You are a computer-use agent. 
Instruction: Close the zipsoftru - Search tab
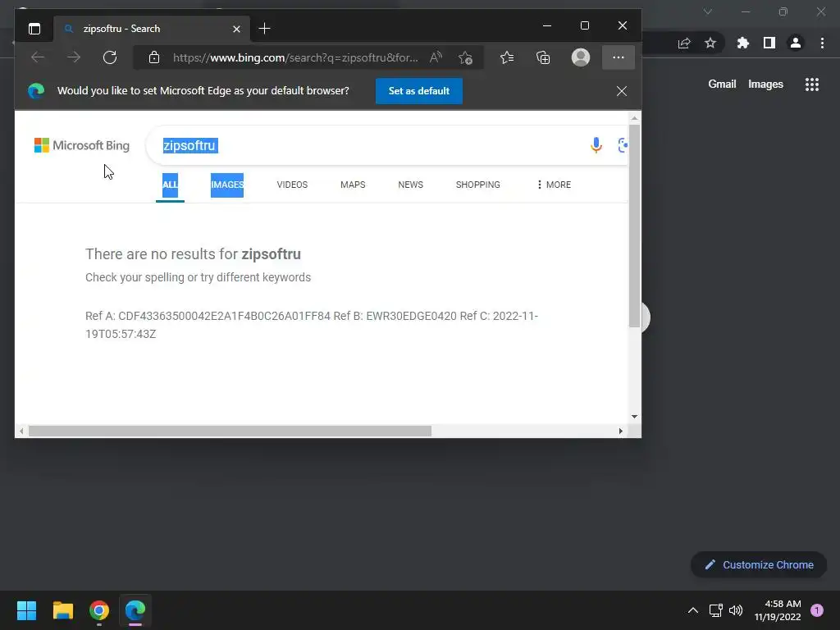point(236,29)
